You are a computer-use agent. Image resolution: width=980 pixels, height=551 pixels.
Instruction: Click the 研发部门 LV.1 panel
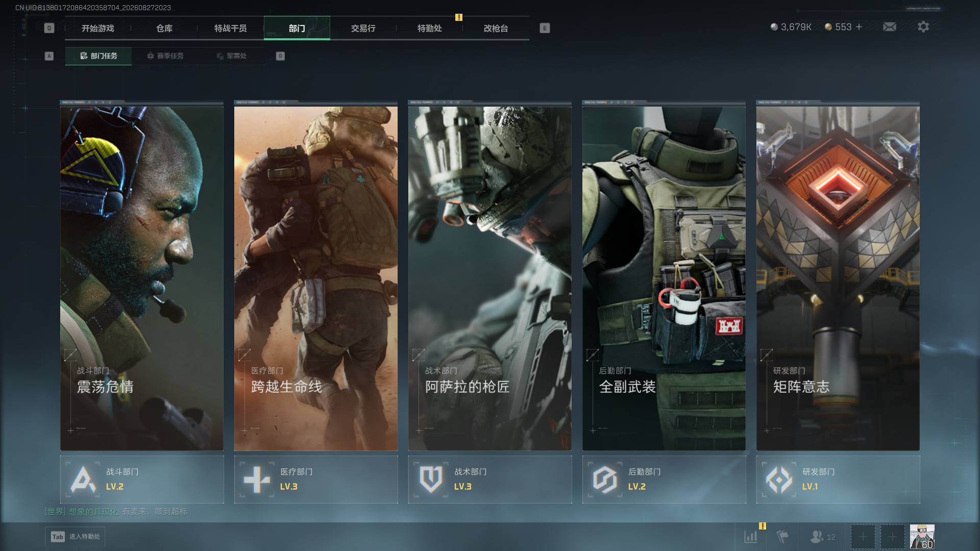(838, 480)
